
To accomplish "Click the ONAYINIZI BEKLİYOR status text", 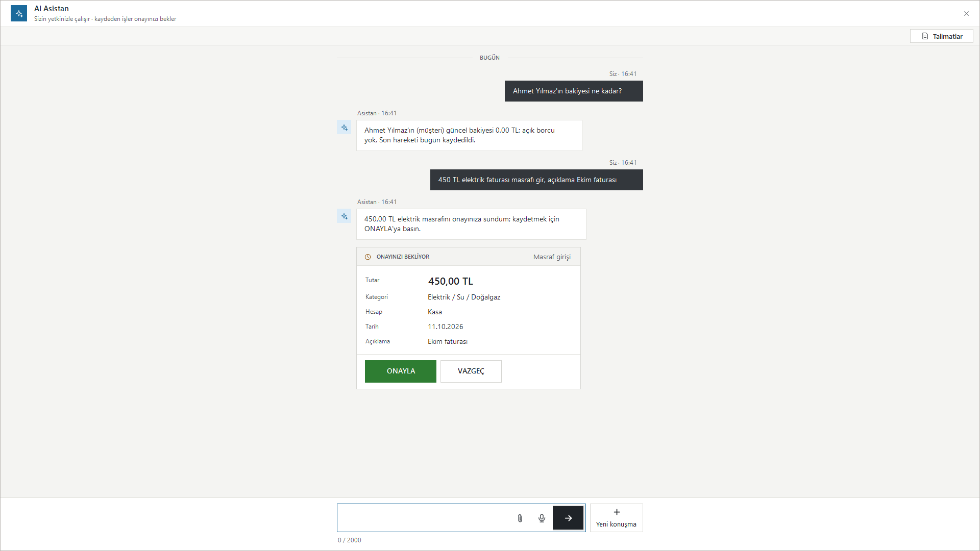I will pos(403,257).
